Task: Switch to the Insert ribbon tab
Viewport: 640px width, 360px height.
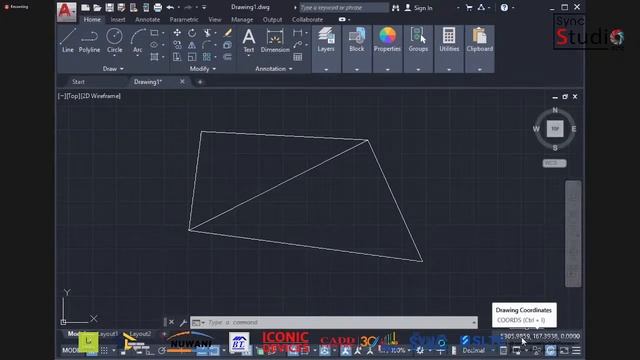Action: pyautogui.click(x=118, y=19)
